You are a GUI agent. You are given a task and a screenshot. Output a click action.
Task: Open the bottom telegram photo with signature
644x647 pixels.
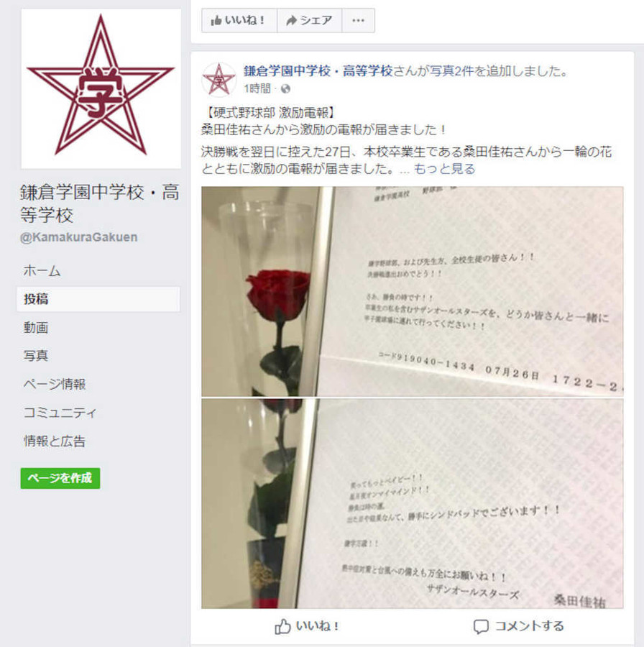(x=412, y=503)
